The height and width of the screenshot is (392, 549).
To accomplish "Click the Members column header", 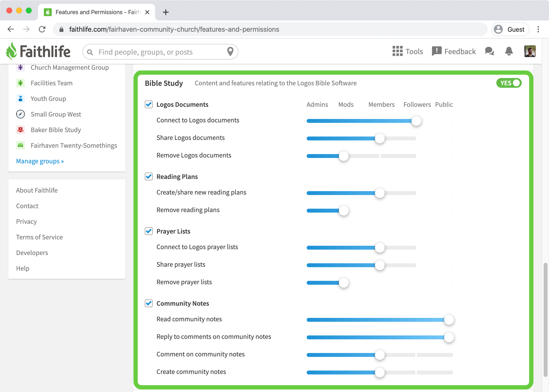I will [x=382, y=104].
